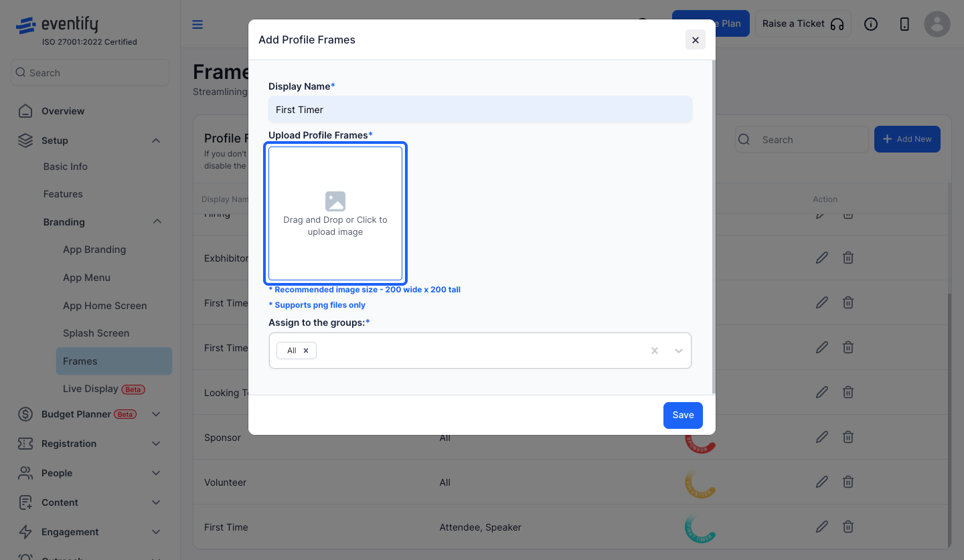
Task: Edit the First Time Attendee, Speaker frame
Action: click(x=822, y=527)
